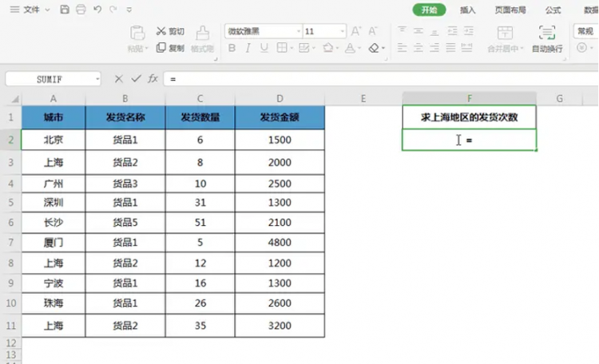Expand the Name Box dropdown showing SUMIF
The width and height of the screenshot is (599, 364).
click(97, 79)
